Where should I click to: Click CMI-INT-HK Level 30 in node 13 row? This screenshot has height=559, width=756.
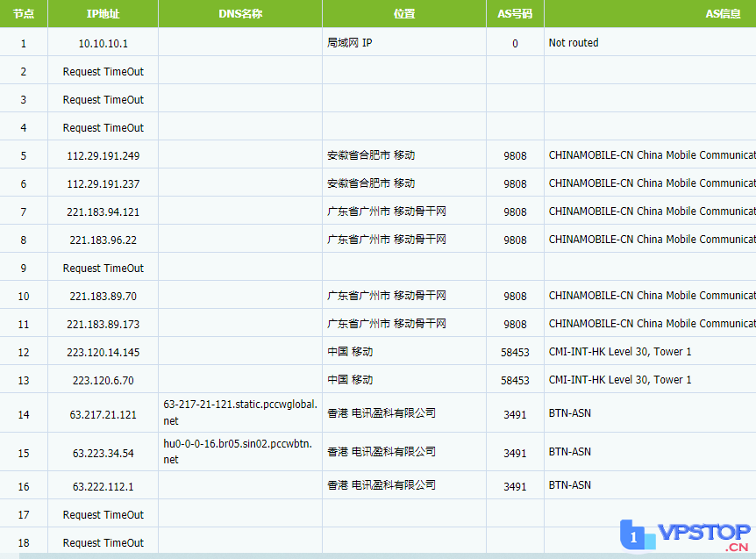click(x=620, y=380)
